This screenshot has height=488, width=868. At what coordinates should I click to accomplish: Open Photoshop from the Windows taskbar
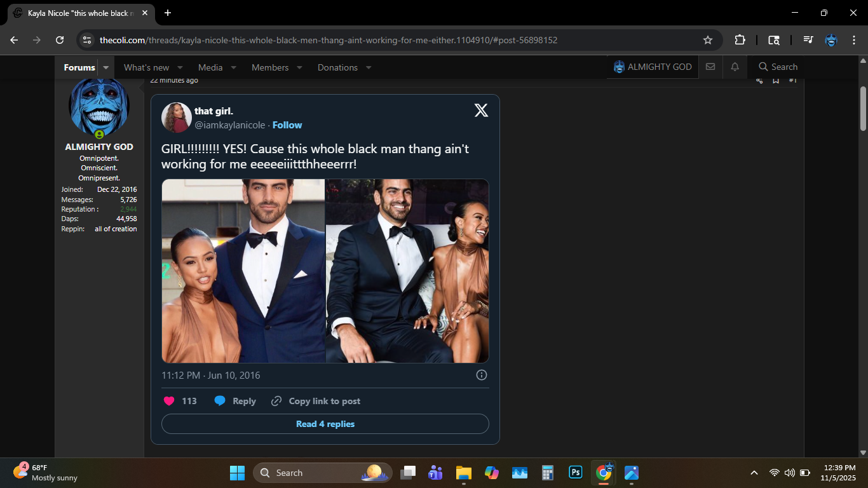point(575,473)
